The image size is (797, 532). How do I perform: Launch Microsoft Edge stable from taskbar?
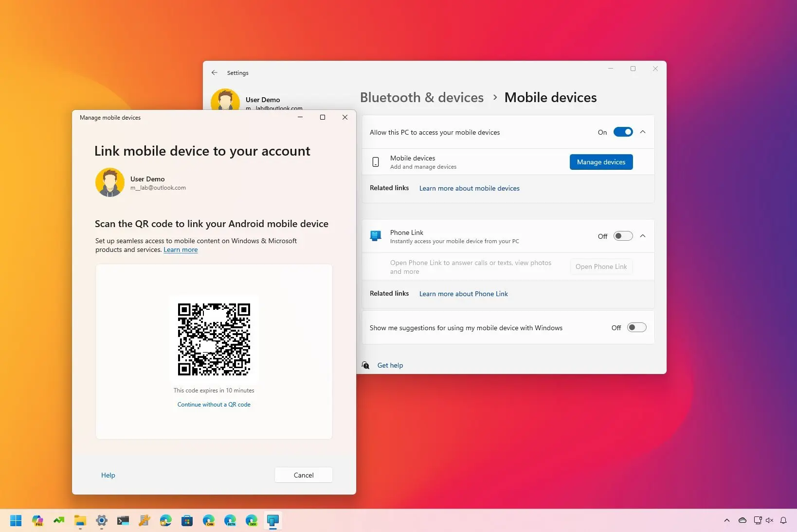point(166,520)
